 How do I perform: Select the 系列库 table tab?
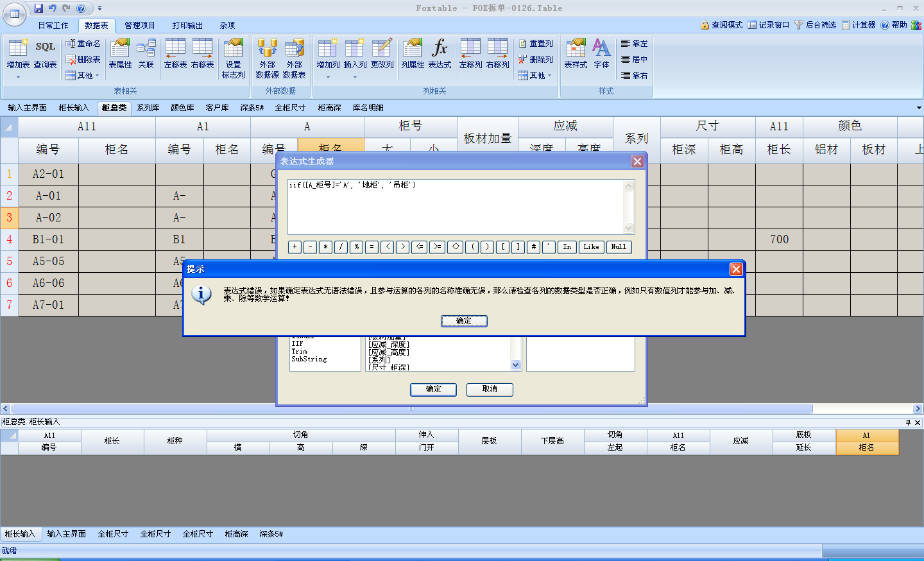click(x=148, y=108)
